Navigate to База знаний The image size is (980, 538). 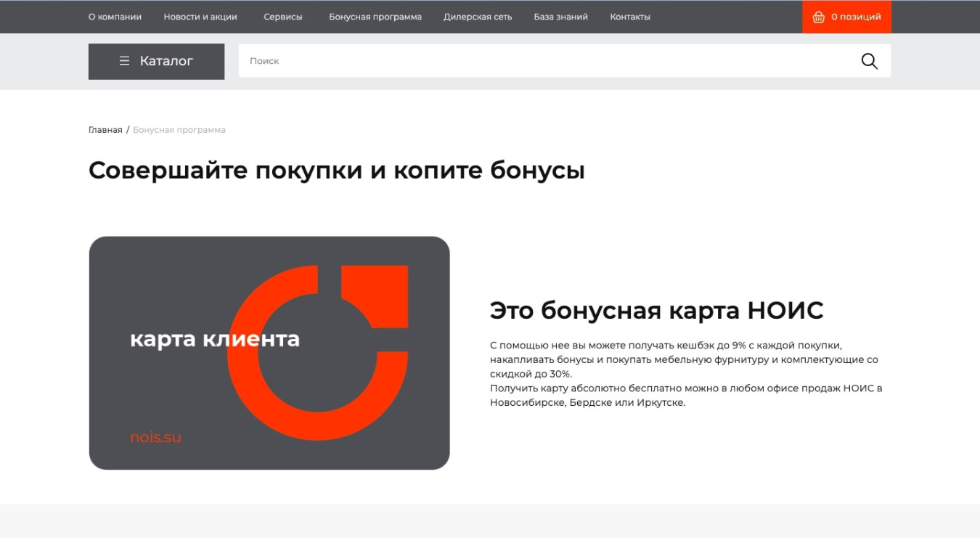pyautogui.click(x=560, y=17)
